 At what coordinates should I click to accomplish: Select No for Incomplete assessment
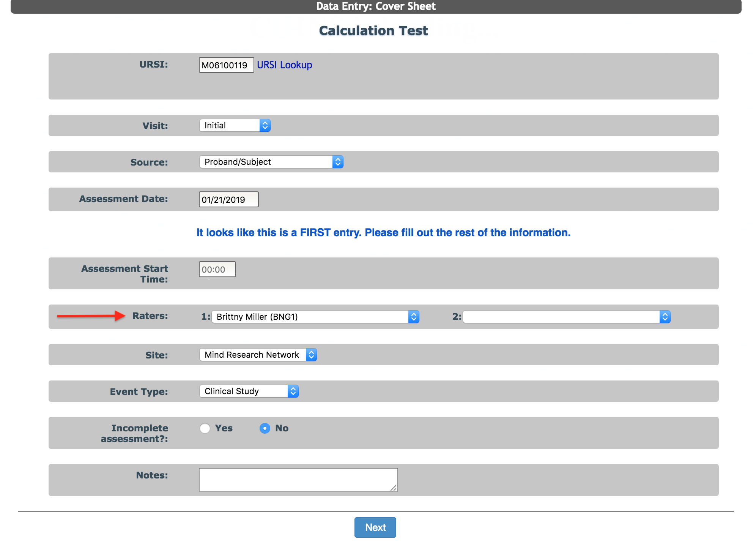pyautogui.click(x=265, y=428)
